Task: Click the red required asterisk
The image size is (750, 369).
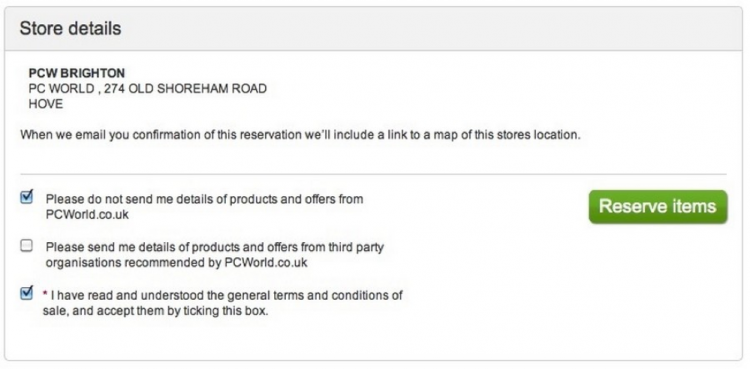Action: point(45,293)
